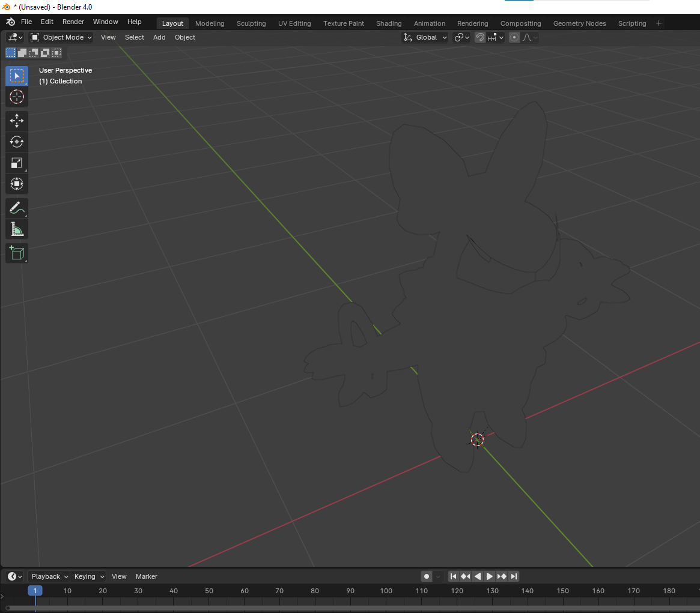Open the Object Mode dropdown

(x=61, y=37)
